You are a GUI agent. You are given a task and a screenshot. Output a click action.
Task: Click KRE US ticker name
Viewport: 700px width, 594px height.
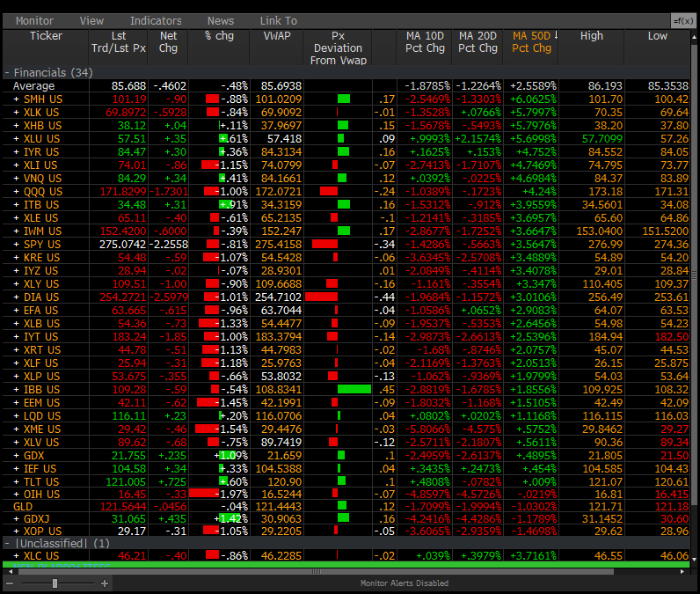click(41, 258)
